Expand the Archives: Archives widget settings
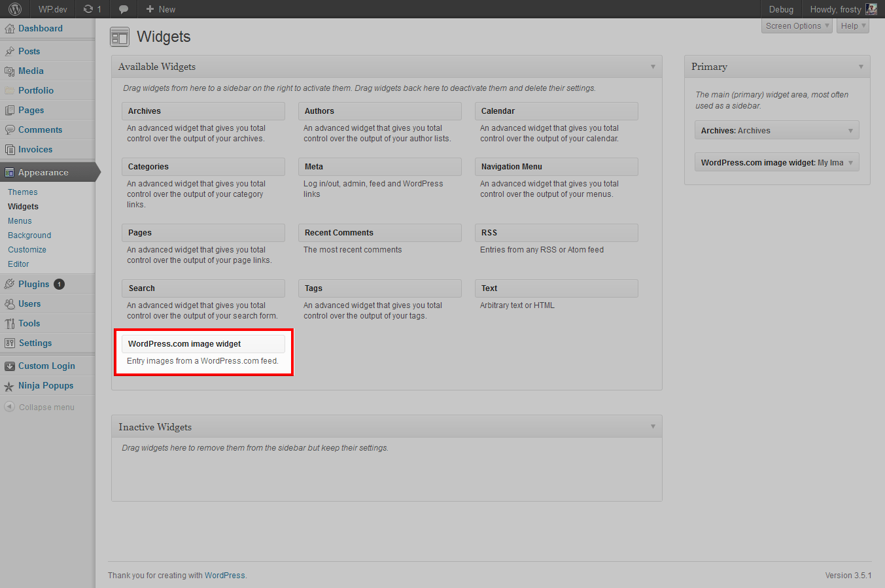This screenshot has height=588, width=885. coord(850,131)
